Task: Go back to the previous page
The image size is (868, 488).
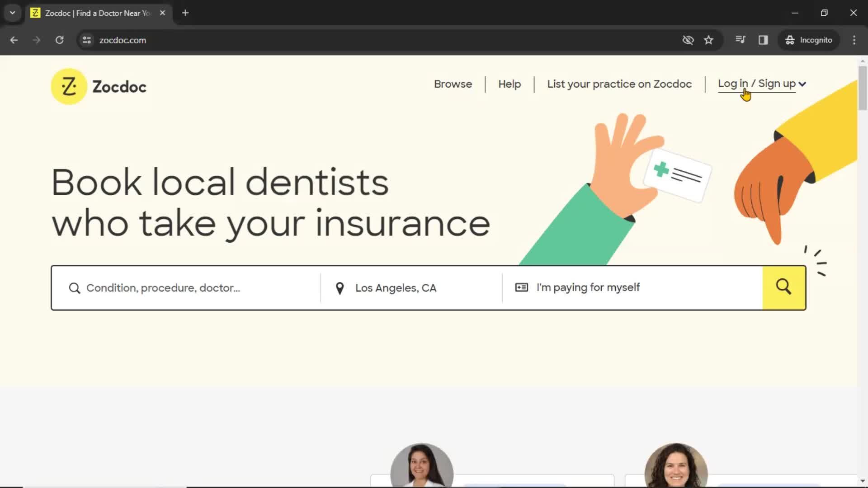Action: (x=14, y=40)
